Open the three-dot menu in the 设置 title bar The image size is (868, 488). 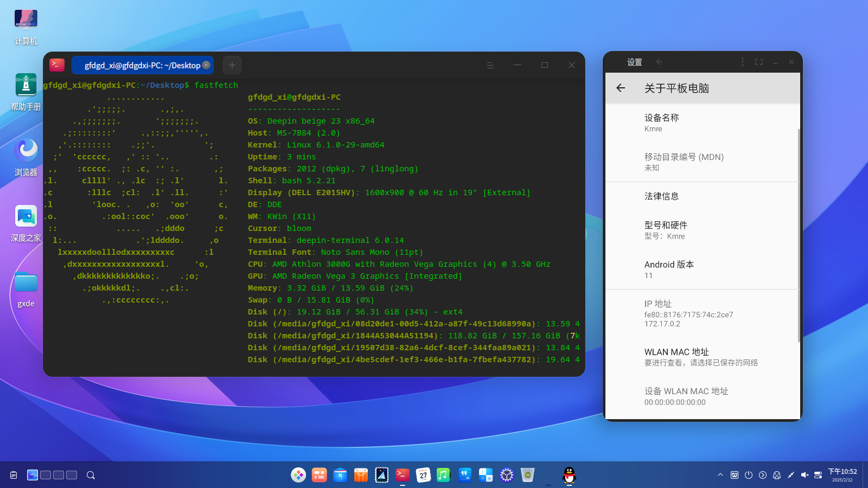click(x=743, y=62)
